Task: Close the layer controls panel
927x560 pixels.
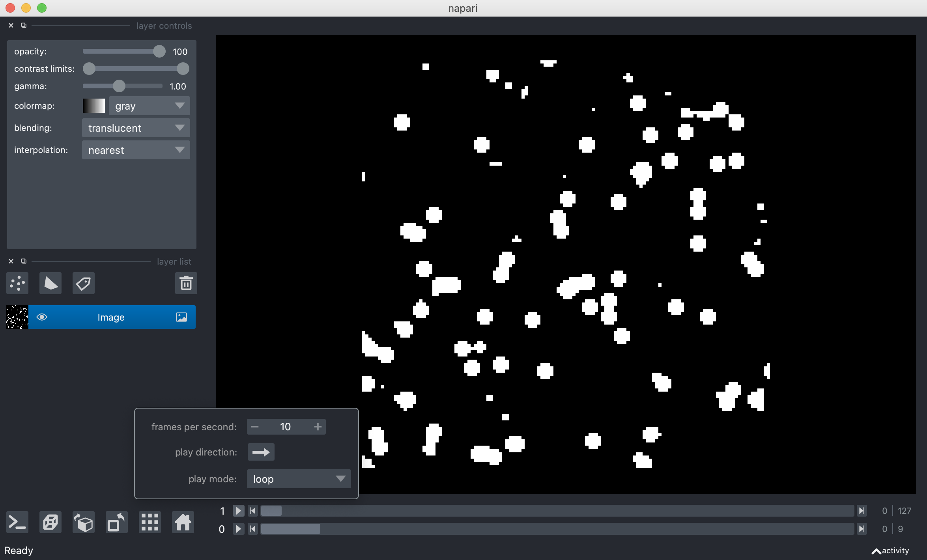Action: coord(11,26)
